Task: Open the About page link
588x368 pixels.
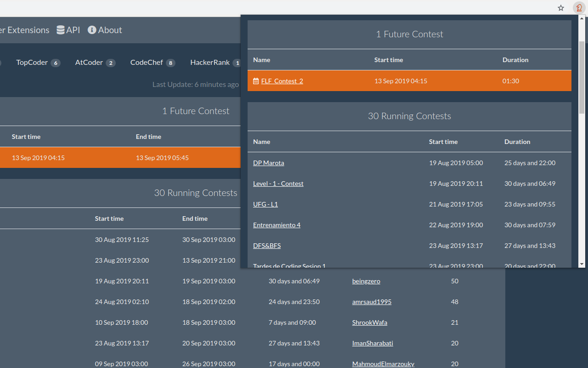Action: point(105,30)
